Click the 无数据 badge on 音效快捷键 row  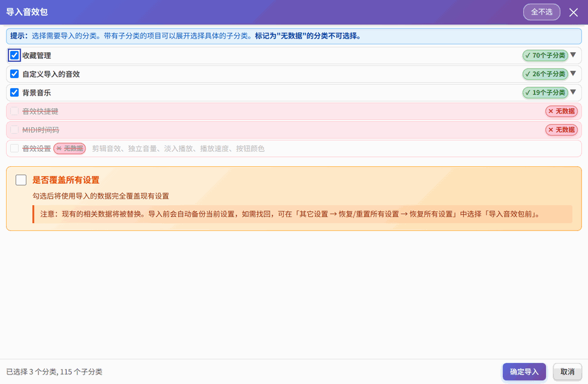pos(562,112)
